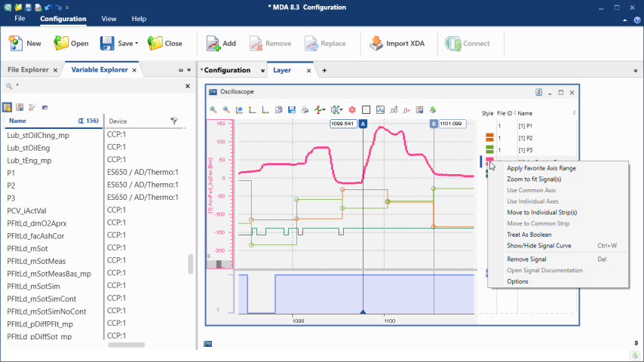Click the Device column filter funnel icon

point(174,121)
